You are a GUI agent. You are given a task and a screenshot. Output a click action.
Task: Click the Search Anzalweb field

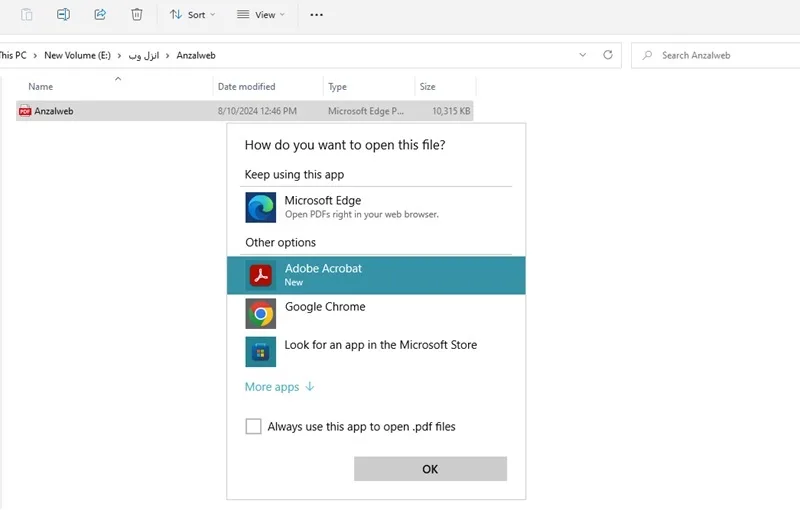pyautogui.click(x=714, y=55)
